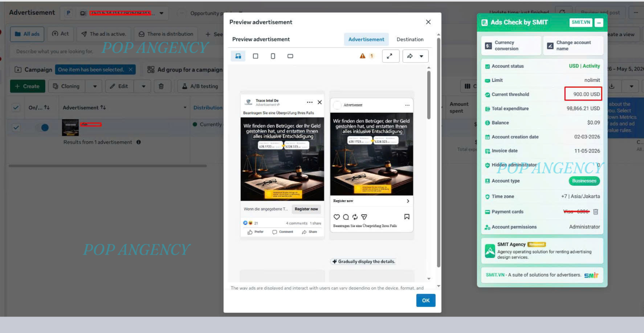Confirm the dialog with the OK button
The width and height of the screenshot is (644, 333).
tap(426, 300)
